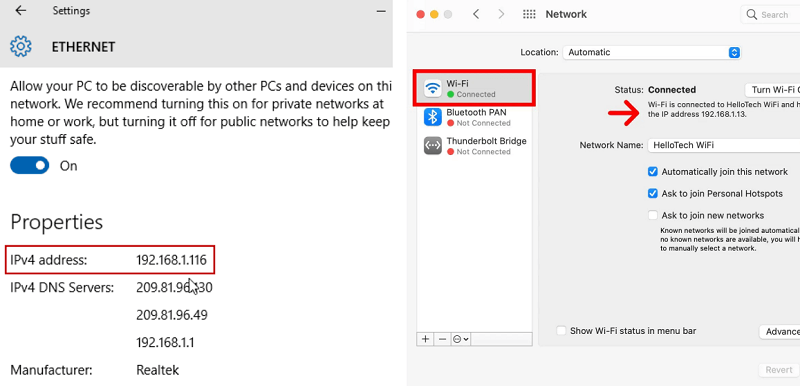This screenshot has width=800, height=386.
Task: Click the Search field in Network window
Action: pos(770,14)
